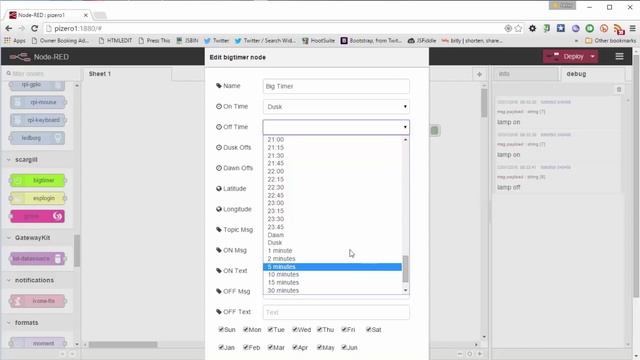Uncheck the Jan month checkbox

pyautogui.click(x=221, y=347)
